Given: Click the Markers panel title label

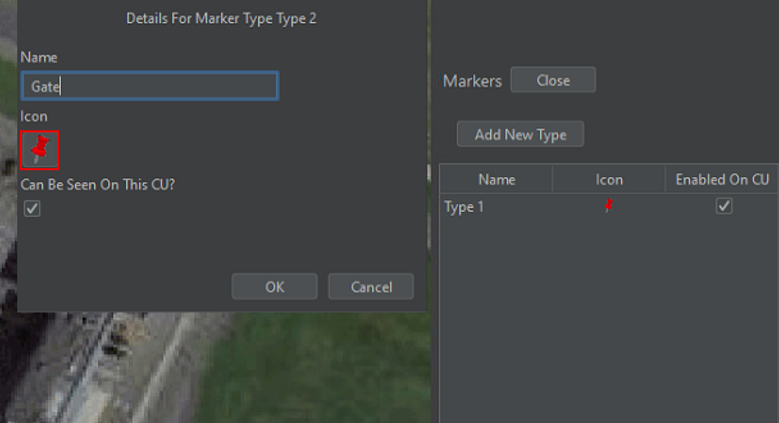Looking at the screenshot, I should (472, 81).
